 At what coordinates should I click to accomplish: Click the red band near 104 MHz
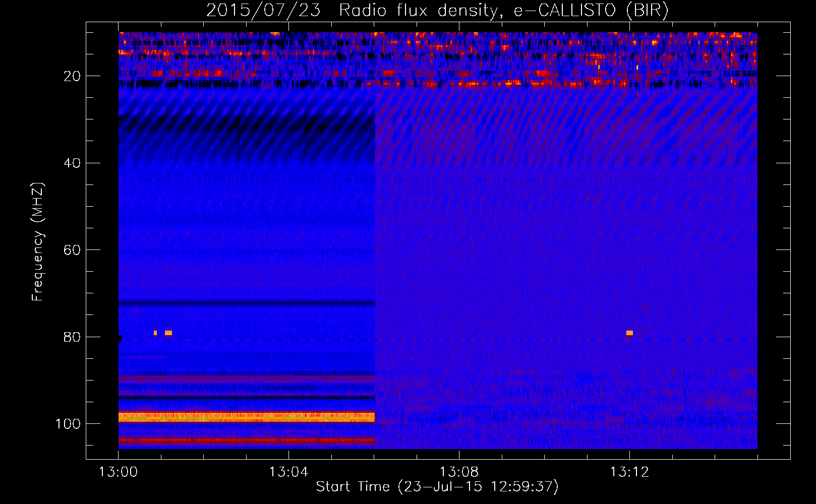tap(247, 440)
